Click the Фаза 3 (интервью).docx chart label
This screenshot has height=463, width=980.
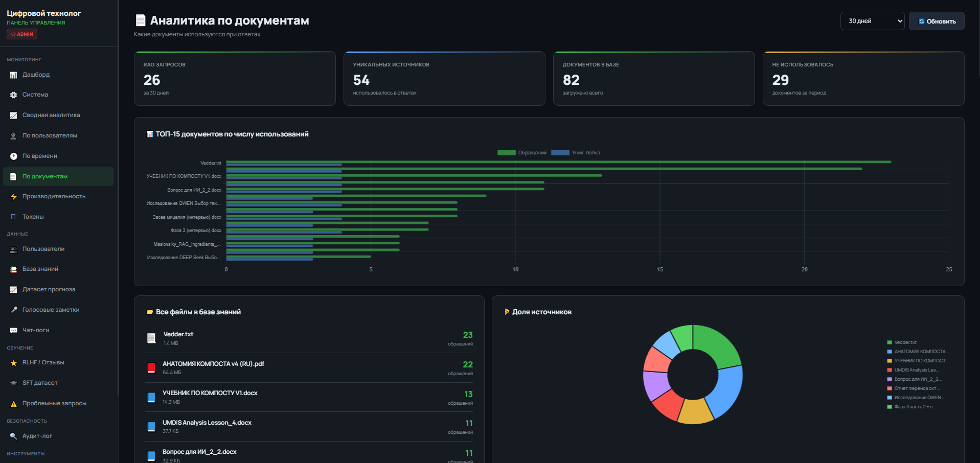pos(196,230)
